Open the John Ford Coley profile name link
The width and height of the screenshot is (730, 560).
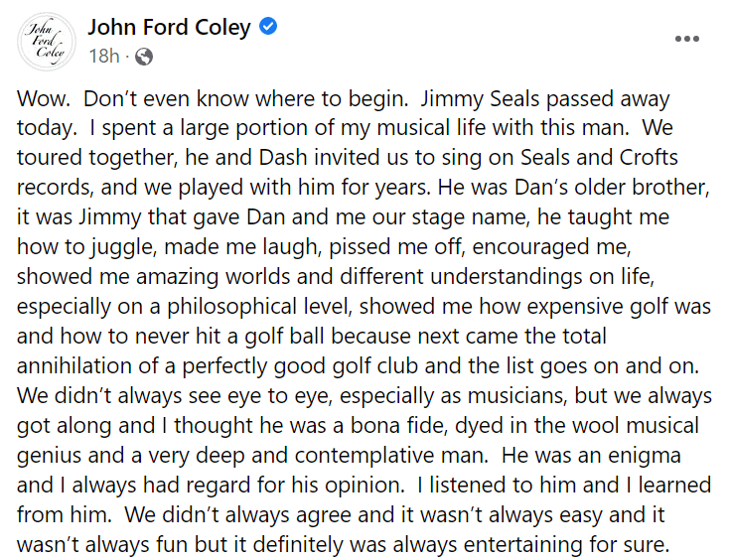pyautogui.click(x=169, y=28)
